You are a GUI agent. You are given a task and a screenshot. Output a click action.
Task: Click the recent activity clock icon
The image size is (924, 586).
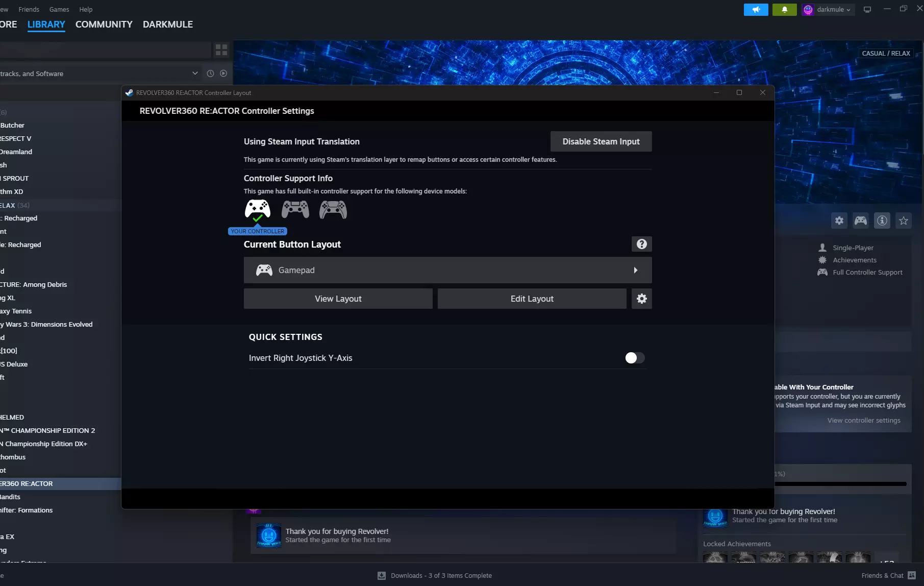(210, 74)
